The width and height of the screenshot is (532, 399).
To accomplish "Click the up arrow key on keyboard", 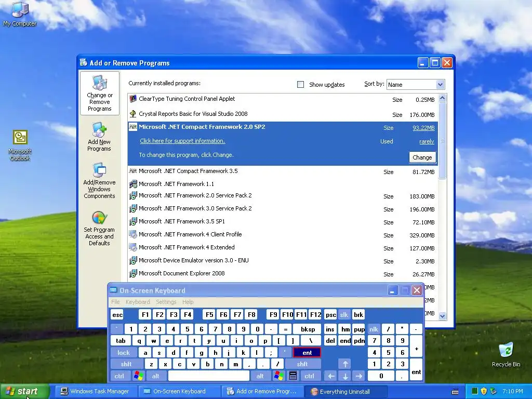I will 345,364.
